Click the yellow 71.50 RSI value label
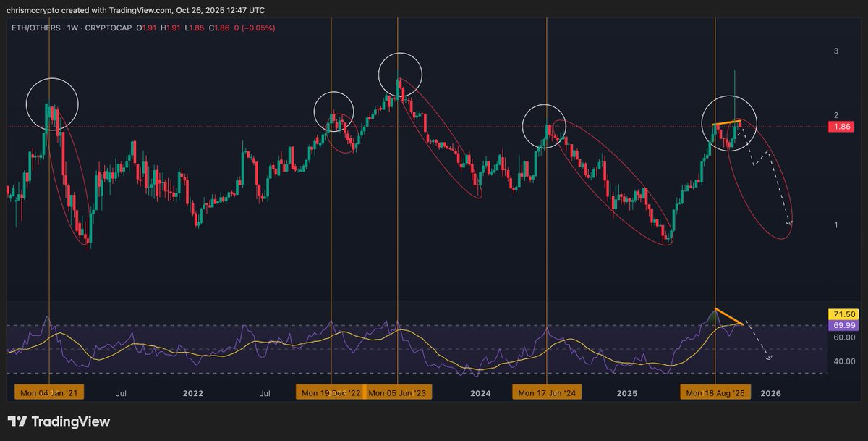This screenshot has width=868, height=441. point(842,314)
